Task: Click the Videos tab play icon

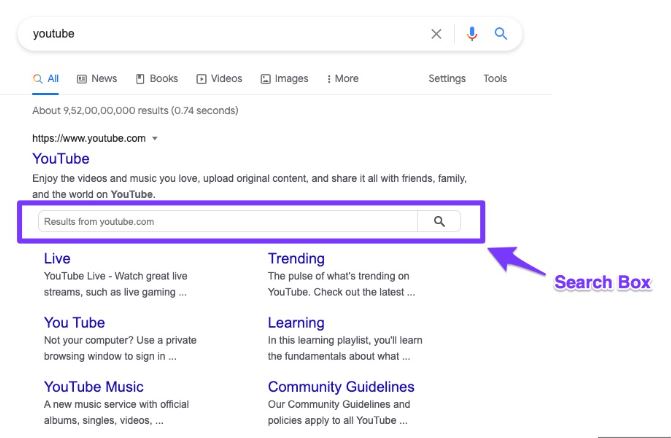Action: pyautogui.click(x=201, y=79)
